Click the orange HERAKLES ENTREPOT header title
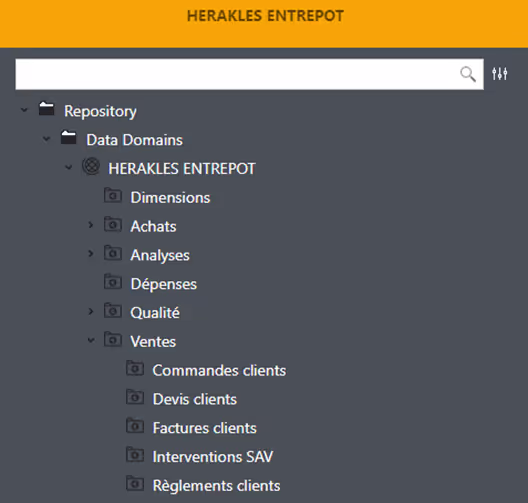 pos(265,16)
